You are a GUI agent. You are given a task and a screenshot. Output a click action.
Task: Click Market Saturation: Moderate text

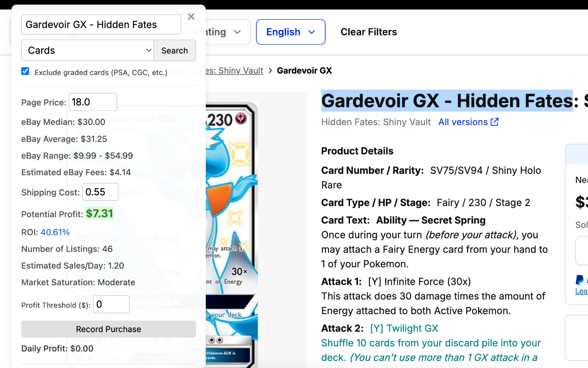78,282
